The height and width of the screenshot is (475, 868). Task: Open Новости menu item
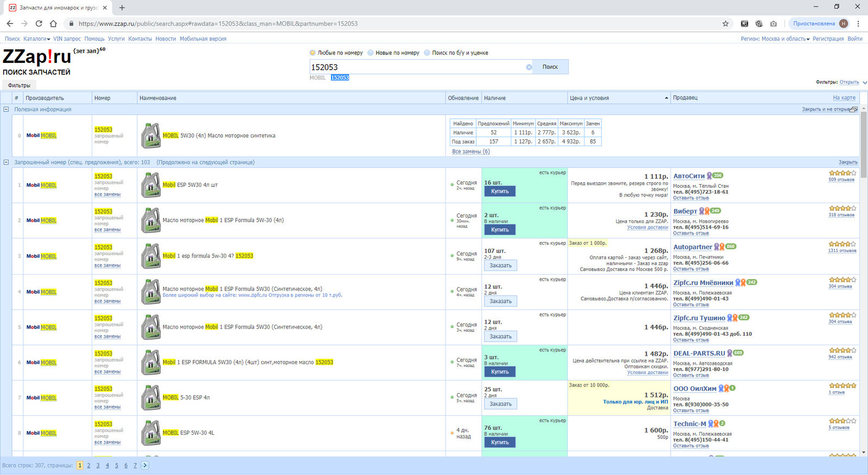pyautogui.click(x=165, y=39)
